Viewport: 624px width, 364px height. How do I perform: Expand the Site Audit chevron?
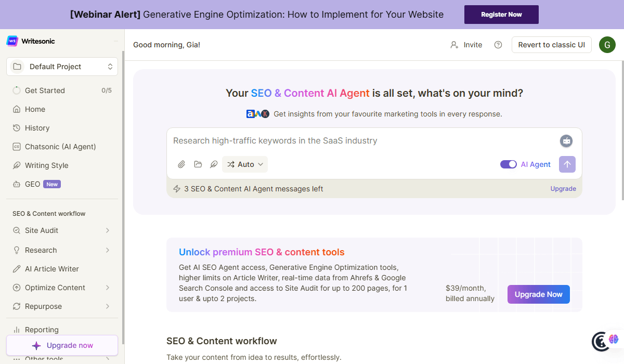coord(108,230)
